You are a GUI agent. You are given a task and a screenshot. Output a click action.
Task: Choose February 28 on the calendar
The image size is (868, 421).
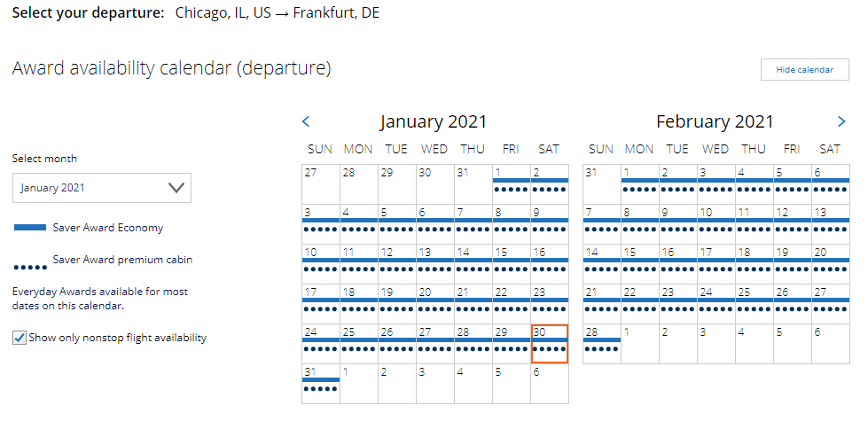602,343
